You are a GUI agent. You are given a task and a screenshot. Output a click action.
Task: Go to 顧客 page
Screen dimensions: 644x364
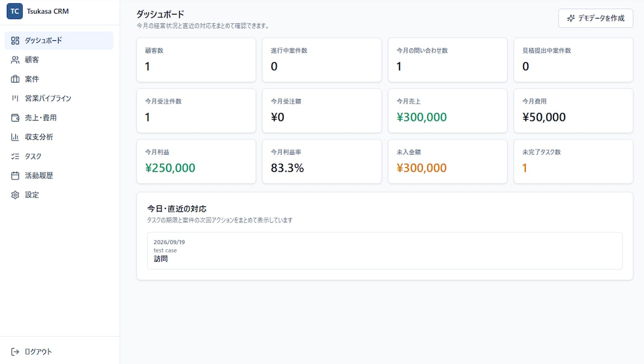point(59,60)
